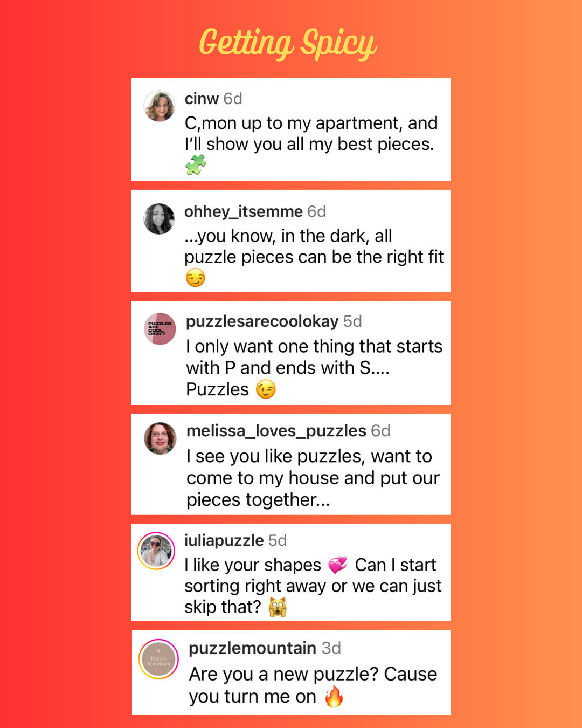Open Puzzle Mountain's story avatar
This screenshot has width=582, height=728.
click(x=158, y=659)
